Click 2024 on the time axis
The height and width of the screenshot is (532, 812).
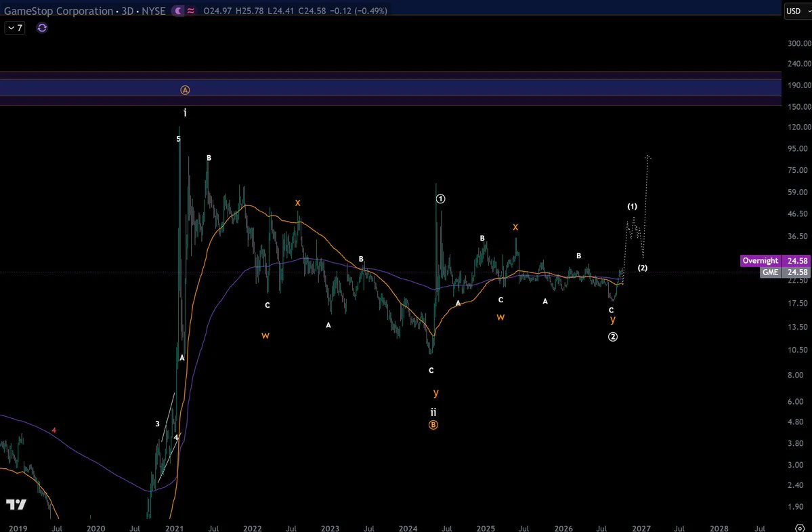[408, 529]
